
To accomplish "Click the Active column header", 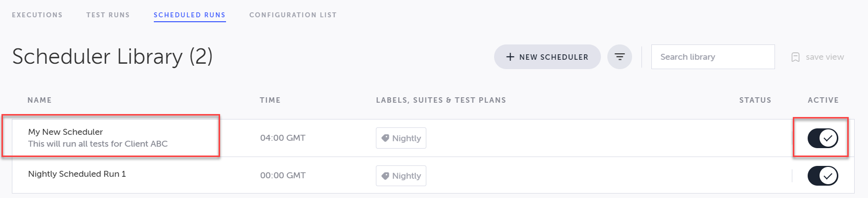I will coord(823,100).
